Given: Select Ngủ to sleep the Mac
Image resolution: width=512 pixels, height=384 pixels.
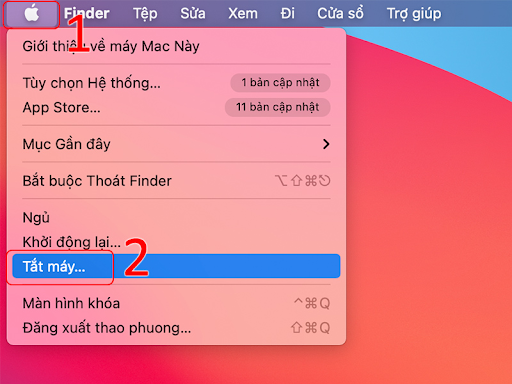Looking at the screenshot, I should [176, 217].
